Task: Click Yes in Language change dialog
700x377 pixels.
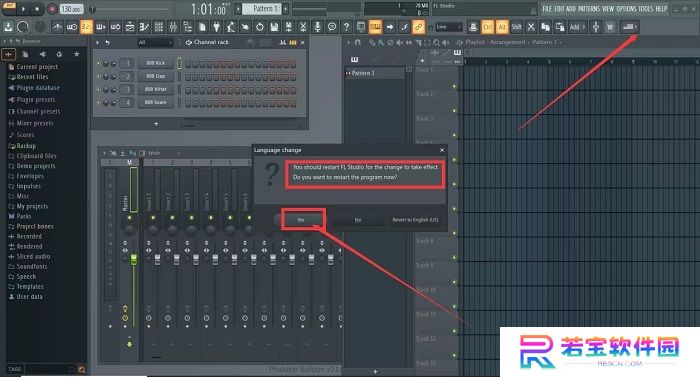Action: pyautogui.click(x=300, y=220)
